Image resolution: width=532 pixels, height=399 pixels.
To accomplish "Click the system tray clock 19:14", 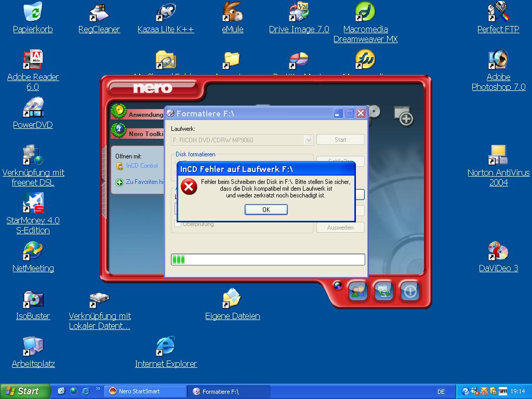I will pos(518,392).
